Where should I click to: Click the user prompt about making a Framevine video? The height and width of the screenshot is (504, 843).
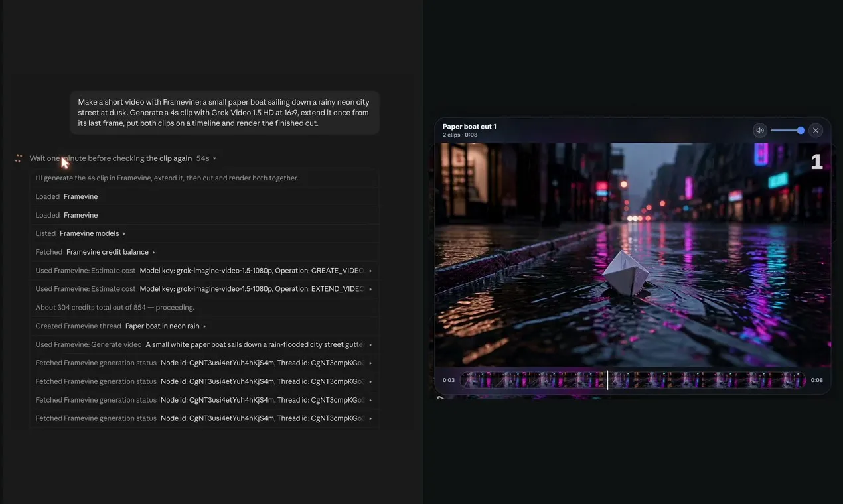224,113
